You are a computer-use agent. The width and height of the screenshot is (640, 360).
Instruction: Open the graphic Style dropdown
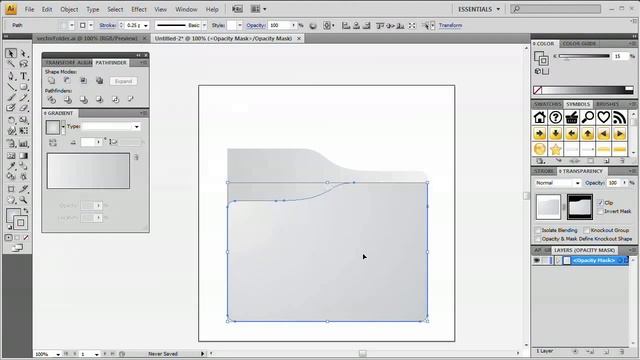pos(240,25)
